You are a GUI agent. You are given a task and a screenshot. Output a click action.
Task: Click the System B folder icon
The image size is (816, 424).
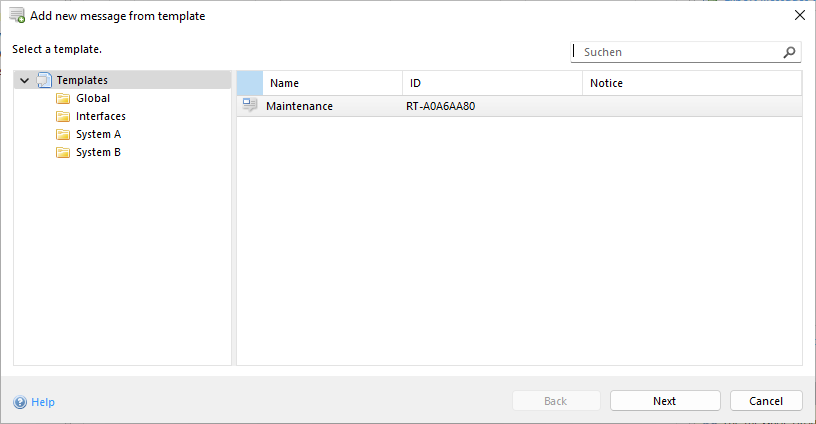coord(63,152)
